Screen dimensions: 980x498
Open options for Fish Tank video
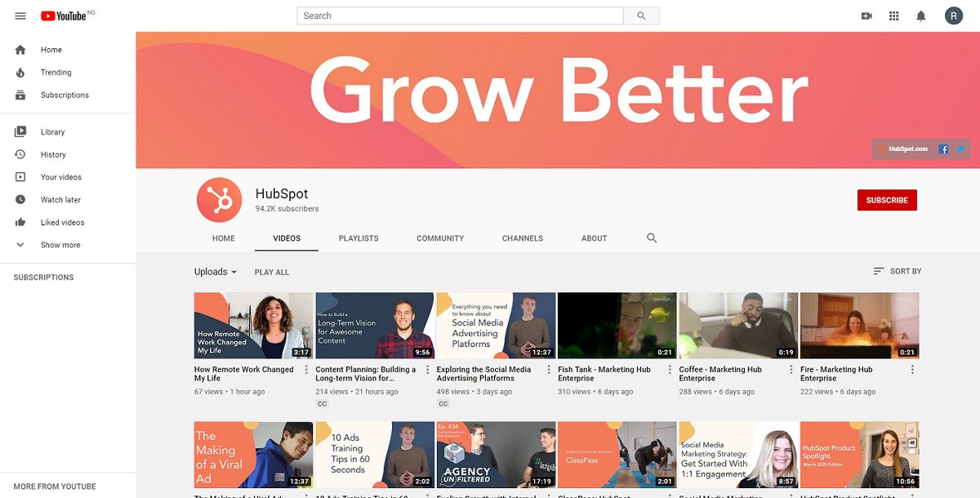tap(670, 370)
